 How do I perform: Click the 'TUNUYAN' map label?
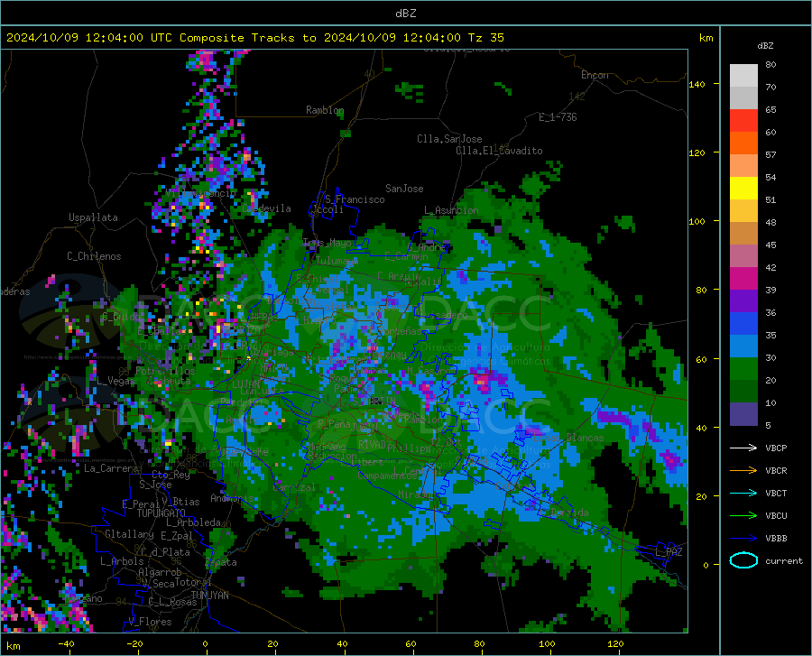coord(209,596)
